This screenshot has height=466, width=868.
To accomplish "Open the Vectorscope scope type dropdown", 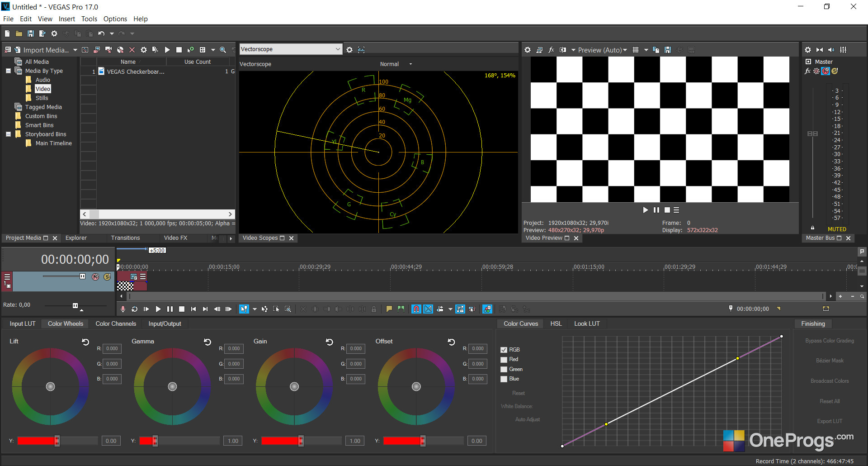I will [290, 49].
